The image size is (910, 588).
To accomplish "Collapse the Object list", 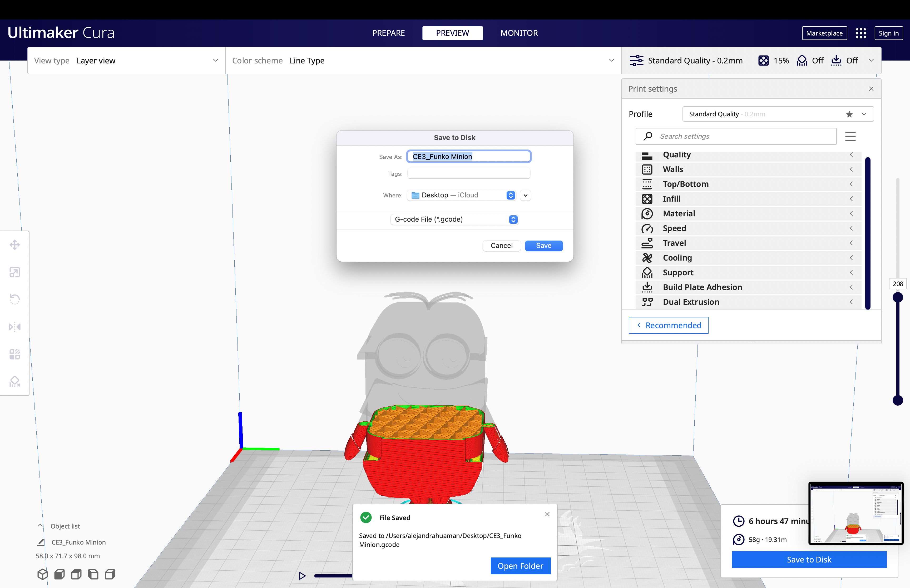I will pyautogui.click(x=40, y=526).
